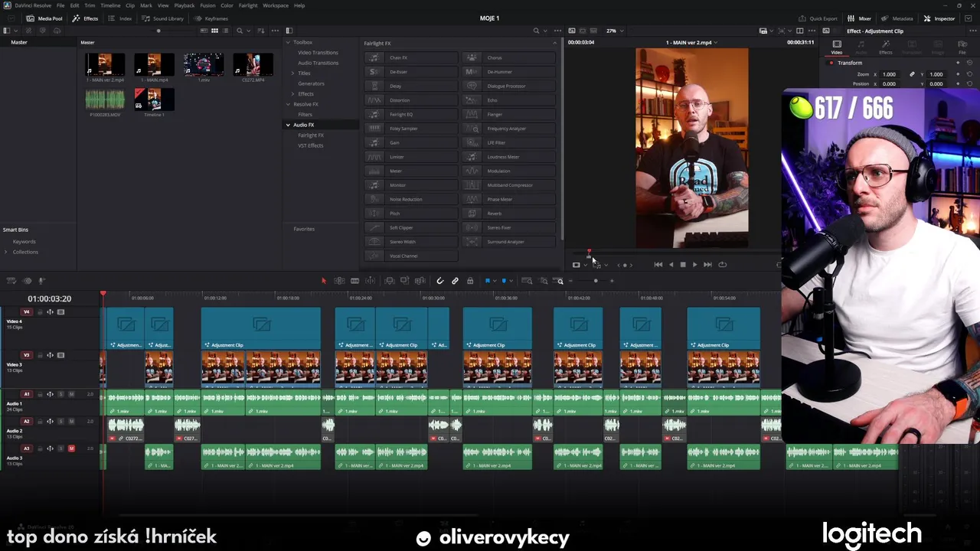The width and height of the screenshot is (980, 551).
Task: Select the Noise Reduction effect
Action: 410,199
